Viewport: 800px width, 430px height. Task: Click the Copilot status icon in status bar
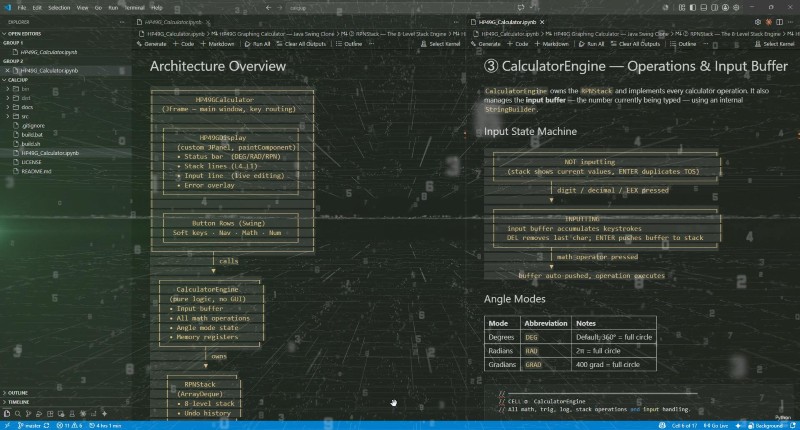point(662,425)
